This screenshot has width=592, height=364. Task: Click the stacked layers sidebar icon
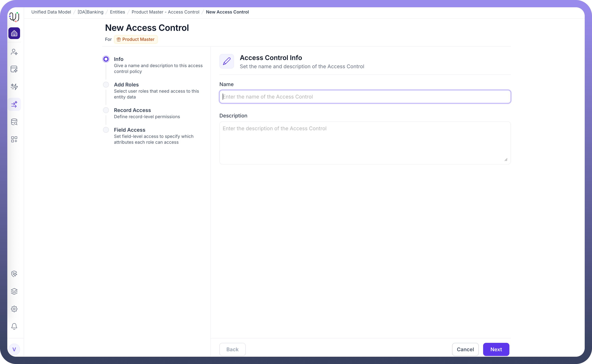(x=14, y=291)
